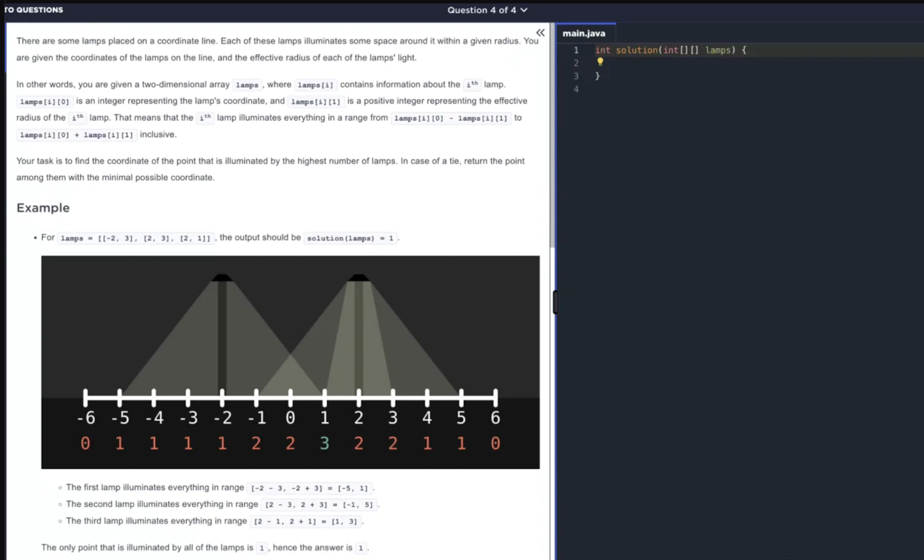The width and height of the screenshot is (924, 560).
Task: Open the Question 4 of 4 dropdown
Action: [487, 10]
